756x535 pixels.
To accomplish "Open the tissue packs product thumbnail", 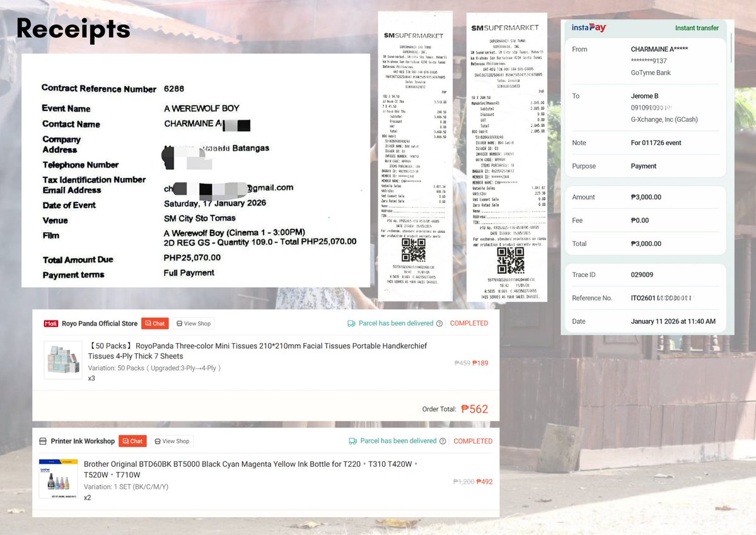I will coord(63,360).
